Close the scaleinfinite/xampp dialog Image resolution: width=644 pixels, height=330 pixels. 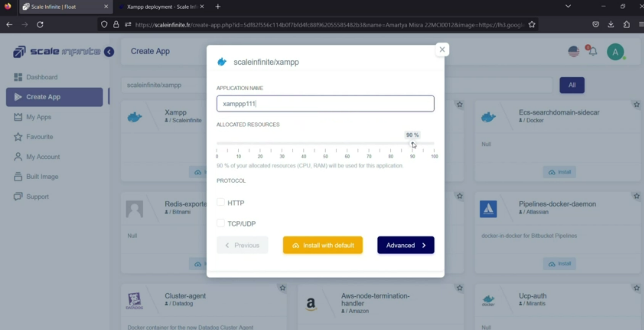tap(442, 50)
